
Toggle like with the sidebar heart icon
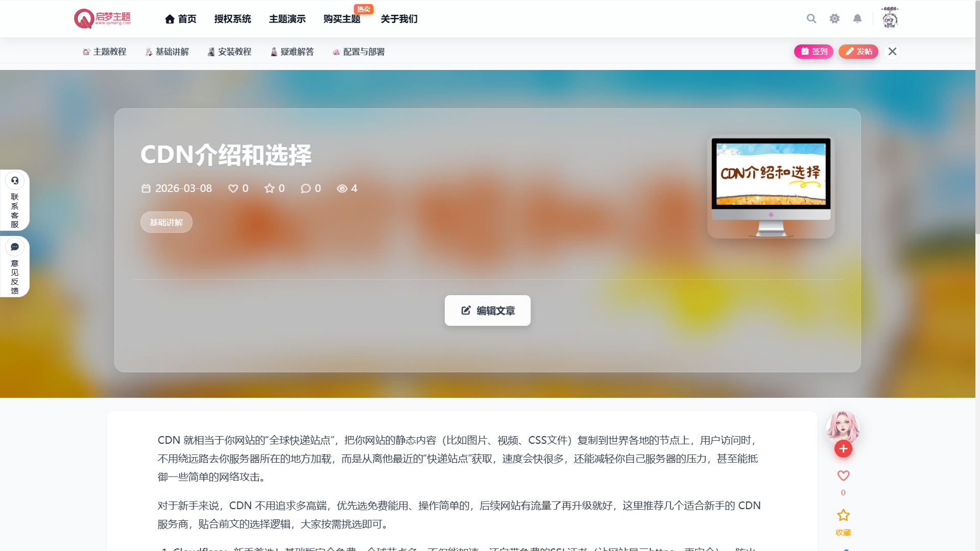point(843,476)
